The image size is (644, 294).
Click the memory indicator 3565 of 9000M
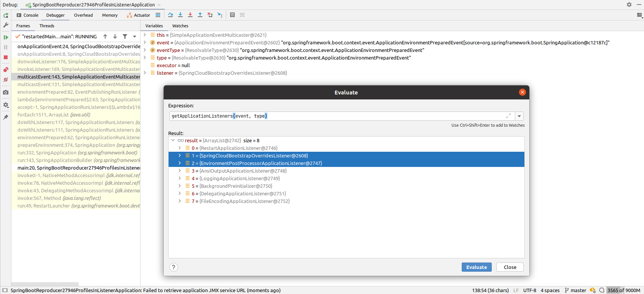pyautogui.click(x=624, y=290)
